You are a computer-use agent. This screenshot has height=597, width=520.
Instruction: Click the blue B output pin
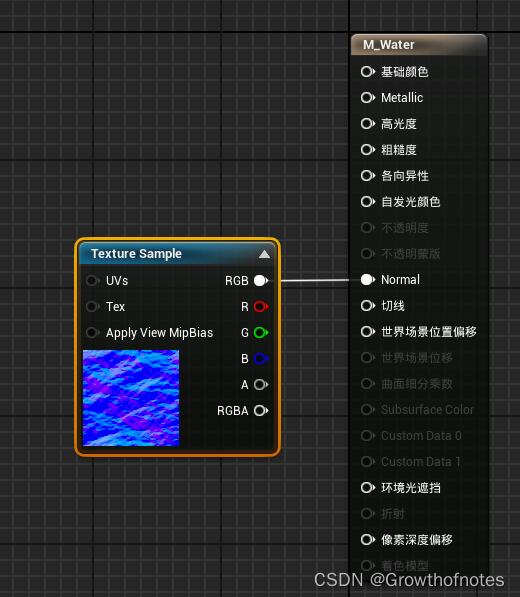(x=261, y=358)
